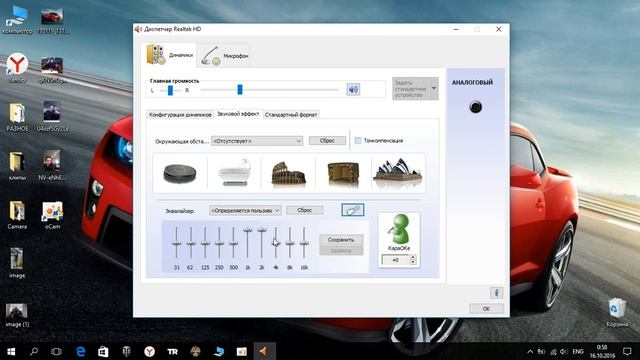
Task: Click the 8k equalizer slider
Action: pos(290,243)
